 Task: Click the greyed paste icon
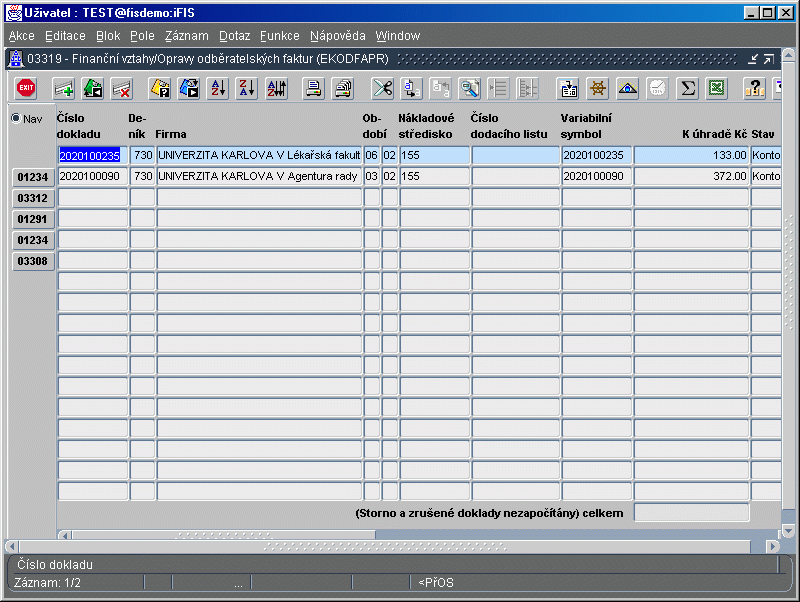click(441, 88)
